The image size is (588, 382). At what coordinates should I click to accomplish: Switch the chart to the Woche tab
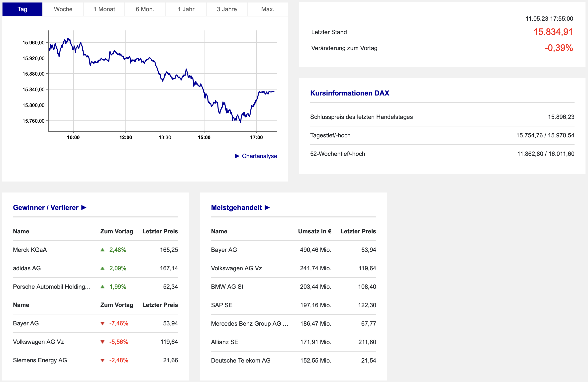63,9
